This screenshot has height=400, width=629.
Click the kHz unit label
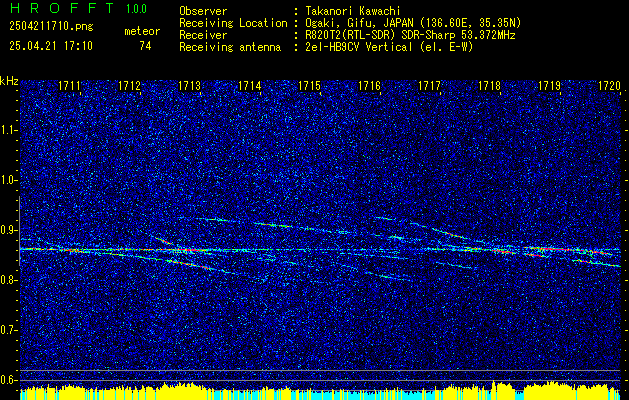[9, 81]
